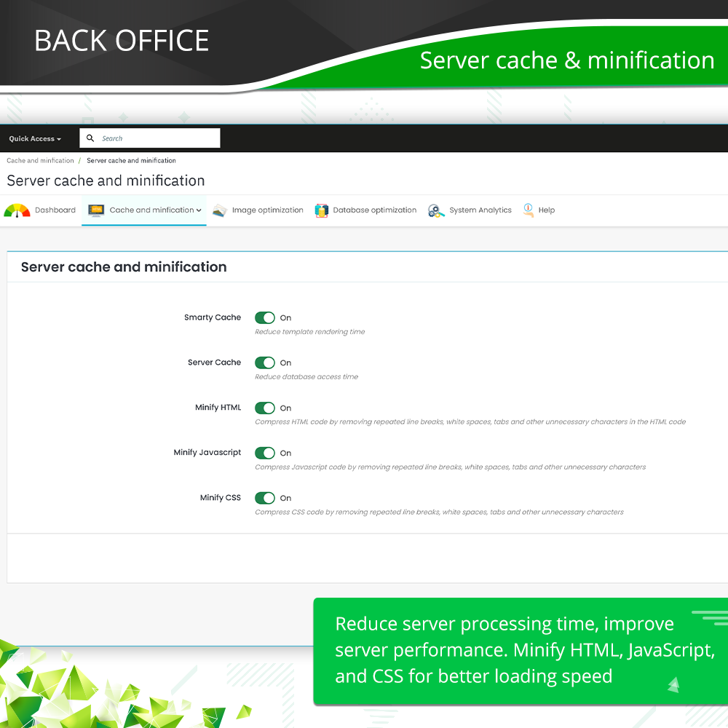Click the Database optimization icon
Screen dimensions: 728x728
click(321, 210)
